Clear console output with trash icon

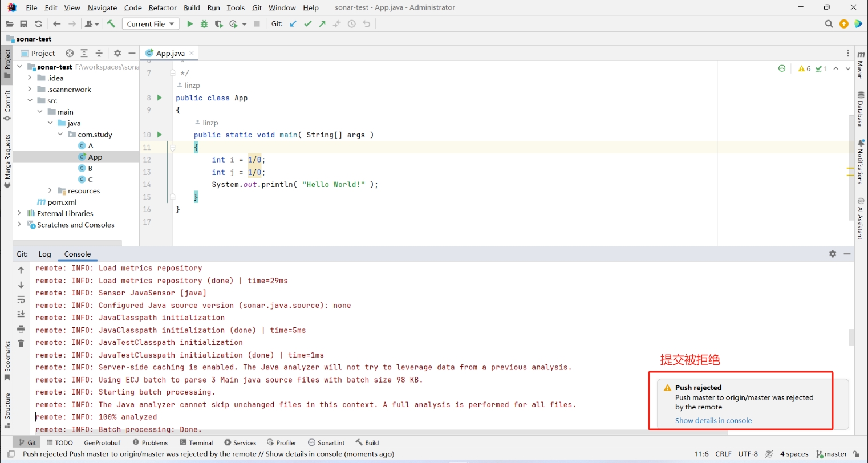pos(21,343)
